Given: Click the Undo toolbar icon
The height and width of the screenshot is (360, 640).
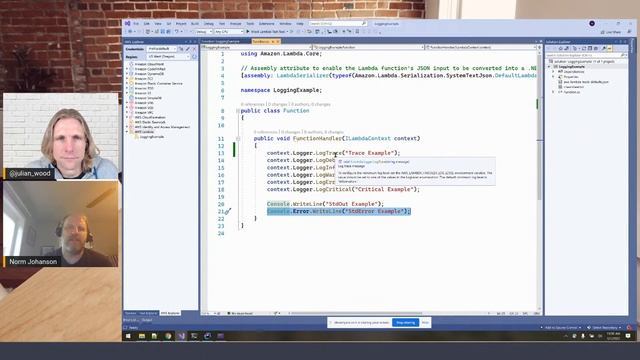Looking at the screenshot, I should (177, 31).
